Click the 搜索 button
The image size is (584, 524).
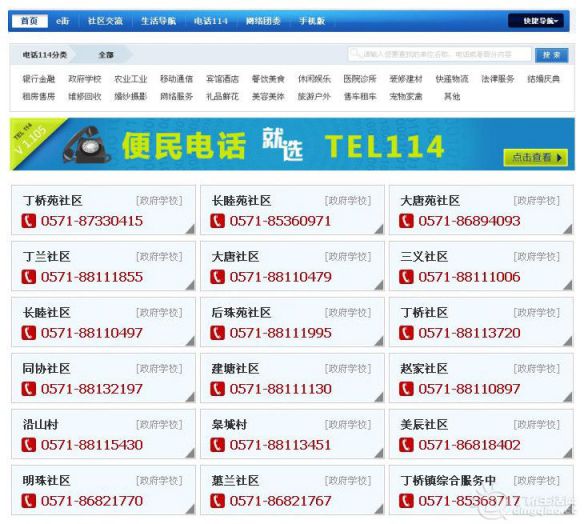(x=552, y=55)
